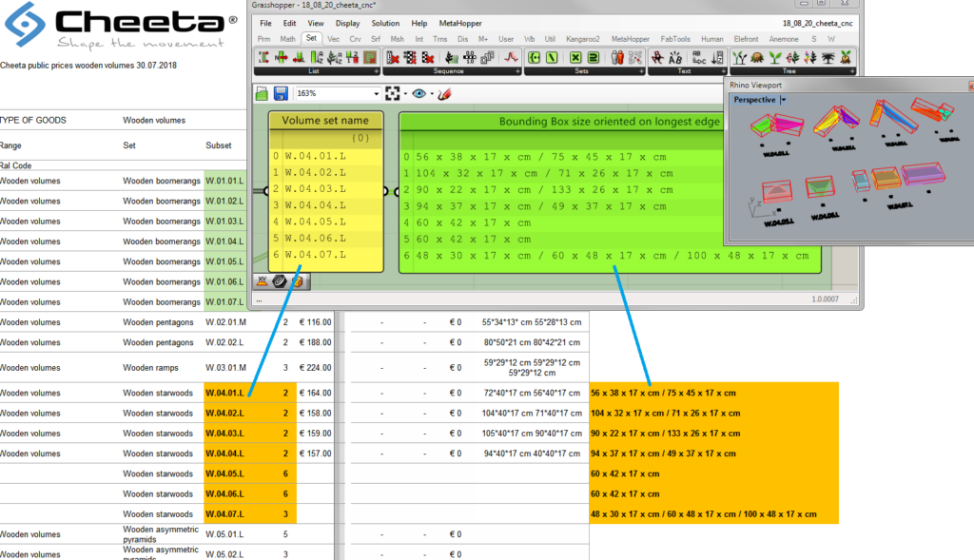Image resolution: width=974 pixels, height=560 pixels.
Task: Select the Cull Pattern checkered red-X icon
Action: [x=428, y=58]
